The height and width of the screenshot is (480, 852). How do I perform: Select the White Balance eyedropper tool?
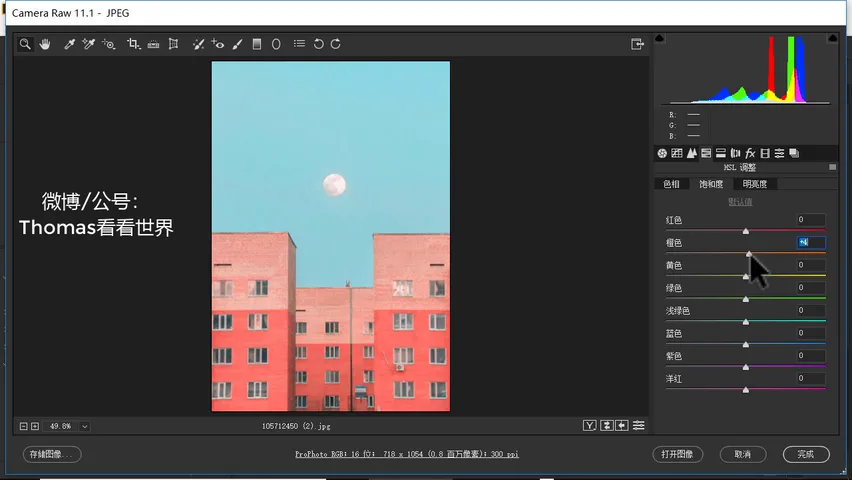click(69, 44)
